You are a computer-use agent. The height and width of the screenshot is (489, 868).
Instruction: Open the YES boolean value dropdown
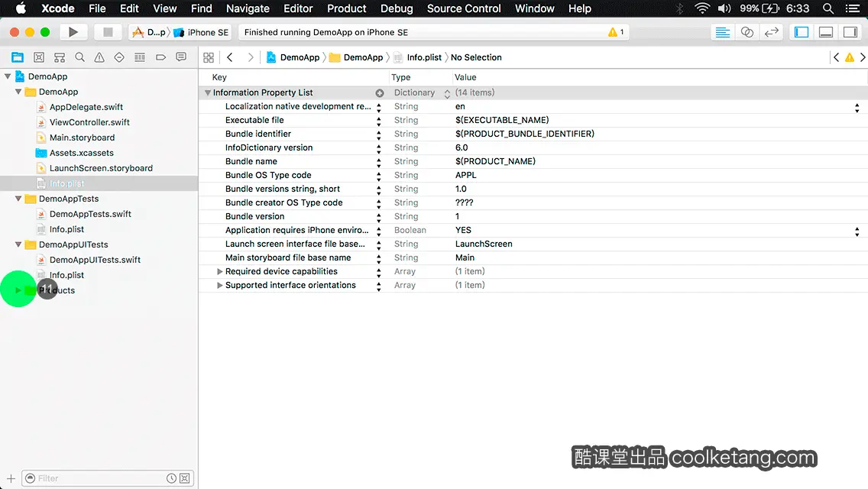(x=857, y=232)
